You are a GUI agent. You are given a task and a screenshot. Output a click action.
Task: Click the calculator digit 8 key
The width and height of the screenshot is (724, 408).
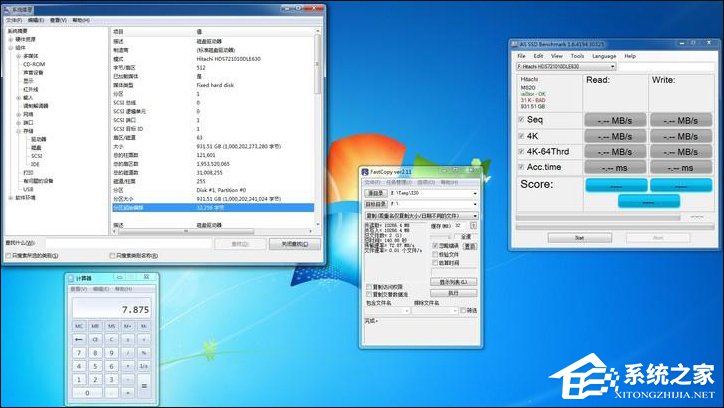coord(95,353)
